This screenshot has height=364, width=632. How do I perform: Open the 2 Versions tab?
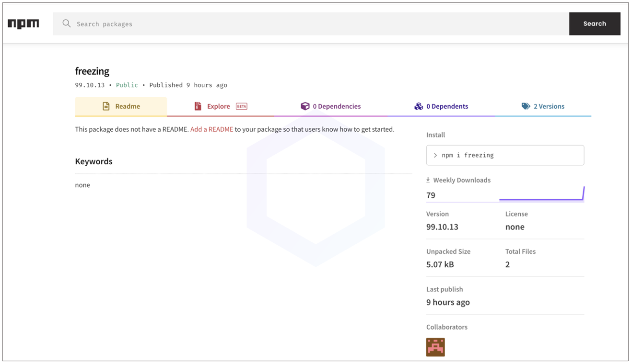point(549,106)
